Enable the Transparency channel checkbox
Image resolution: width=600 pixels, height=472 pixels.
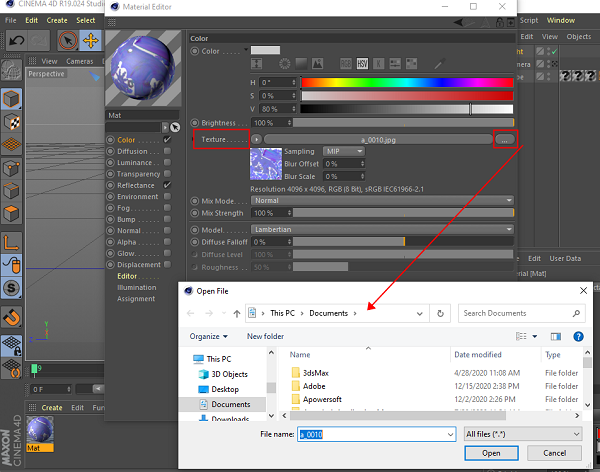point(167,174)
